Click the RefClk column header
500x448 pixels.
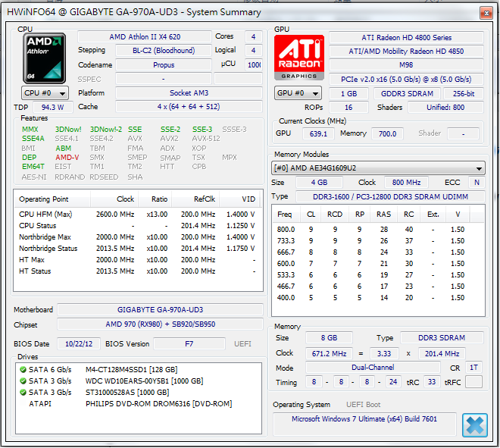click(195, 199)
